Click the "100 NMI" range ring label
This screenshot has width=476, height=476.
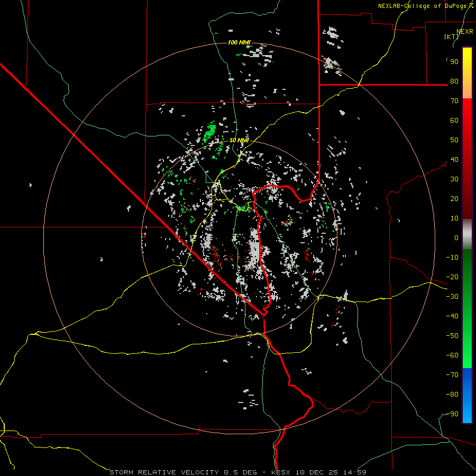pos(239,42)
